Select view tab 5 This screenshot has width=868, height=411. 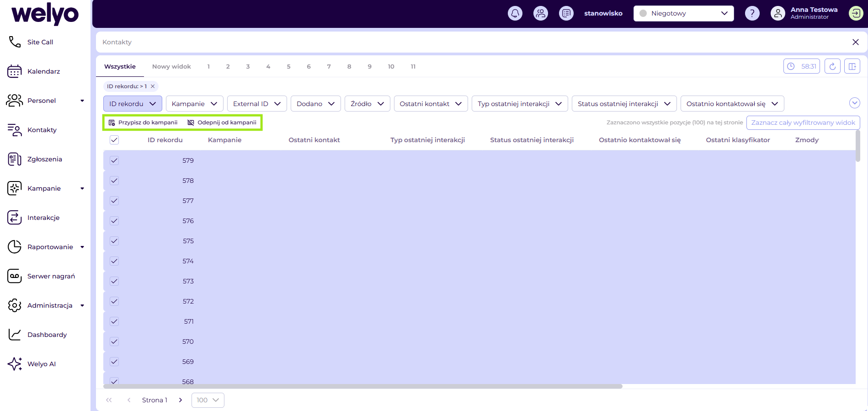click(x=288, y=66)
